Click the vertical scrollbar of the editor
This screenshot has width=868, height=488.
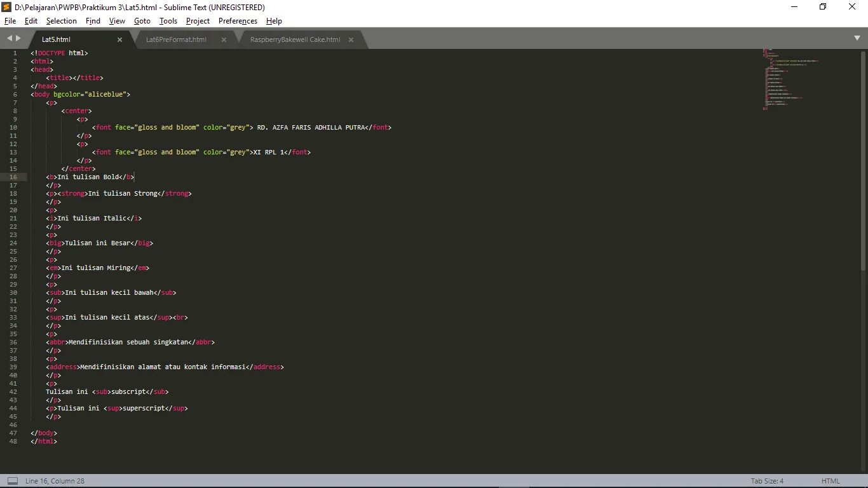coord(864,160)
